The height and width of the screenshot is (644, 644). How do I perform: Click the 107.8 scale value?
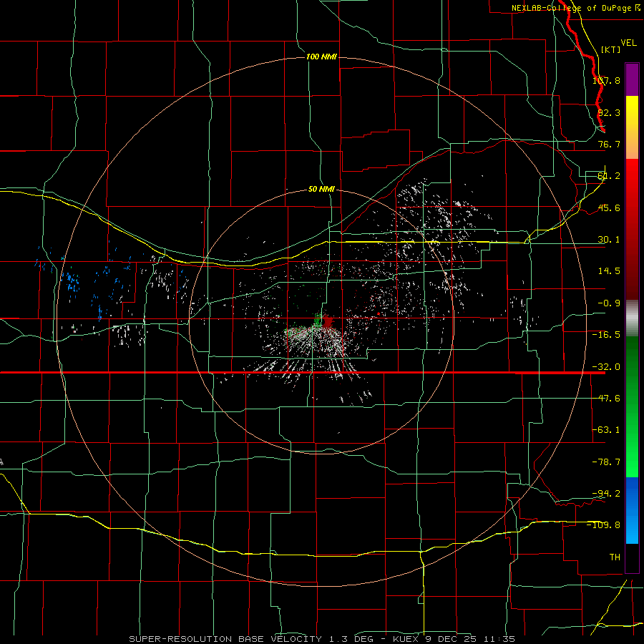[606, 80]
